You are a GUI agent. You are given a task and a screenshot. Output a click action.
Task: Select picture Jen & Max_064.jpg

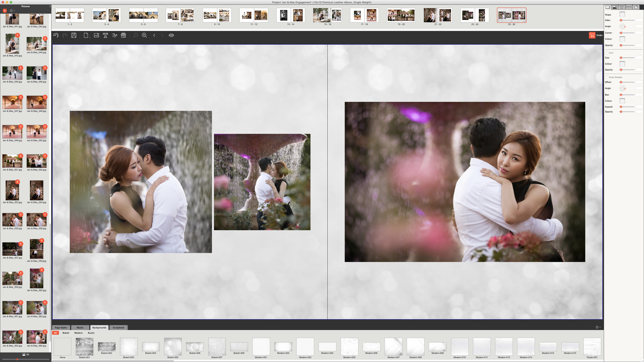(37, 337)
